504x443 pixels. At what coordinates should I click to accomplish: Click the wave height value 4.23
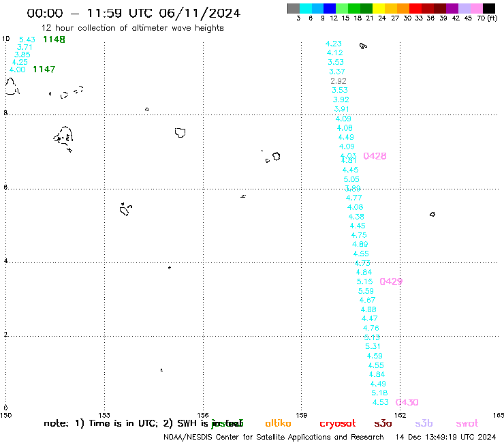(333, 44)
